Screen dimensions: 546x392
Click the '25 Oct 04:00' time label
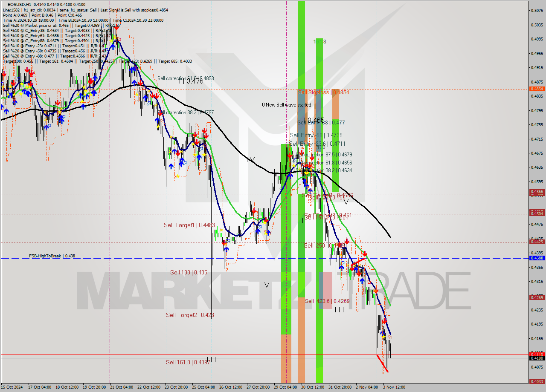pos(203,387)
